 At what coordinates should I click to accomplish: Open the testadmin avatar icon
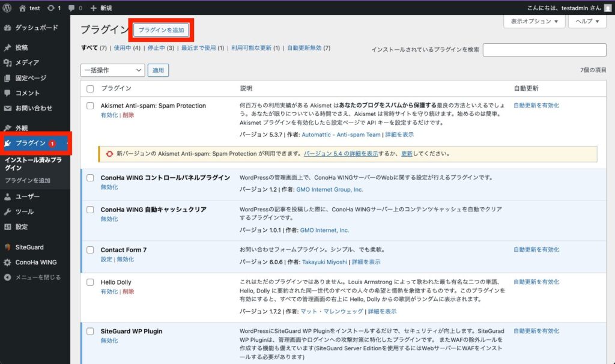(608, 8)
